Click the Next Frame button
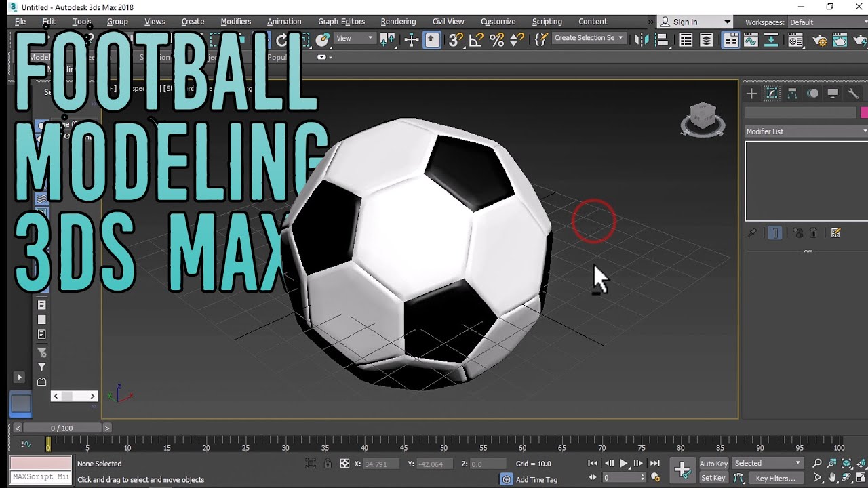The width and height of the screenshot is (868, 488). pyautogui.click(x=638, y=464)
